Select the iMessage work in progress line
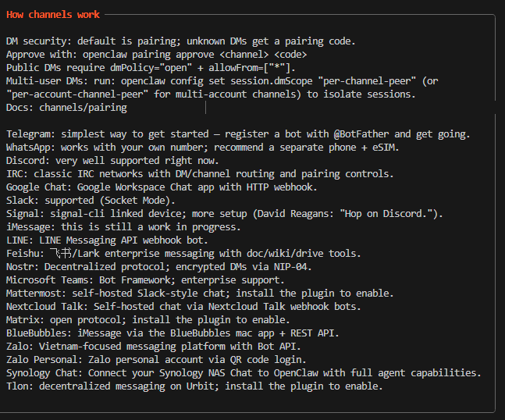Screen dimensions: 505x420 (123, 227)
